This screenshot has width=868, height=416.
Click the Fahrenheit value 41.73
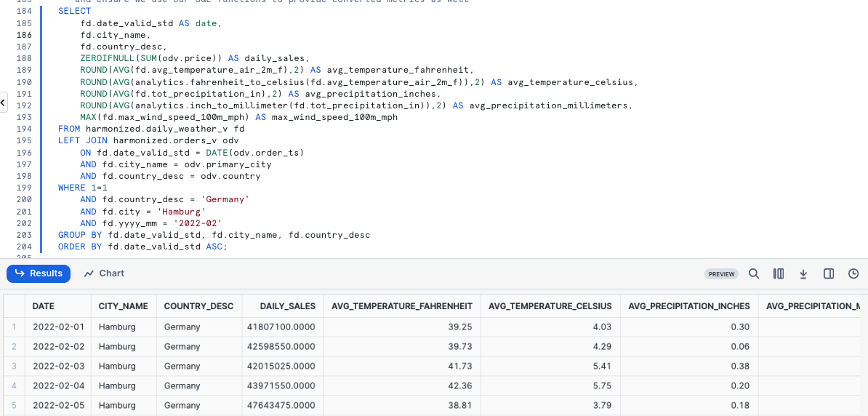pyautogui.click(x=460, y=366)
